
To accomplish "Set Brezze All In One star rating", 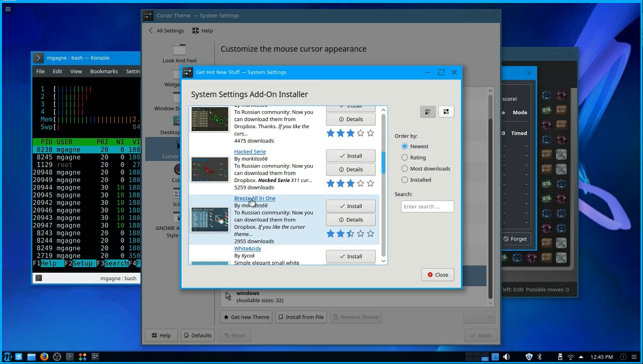I will pos(350,233).
